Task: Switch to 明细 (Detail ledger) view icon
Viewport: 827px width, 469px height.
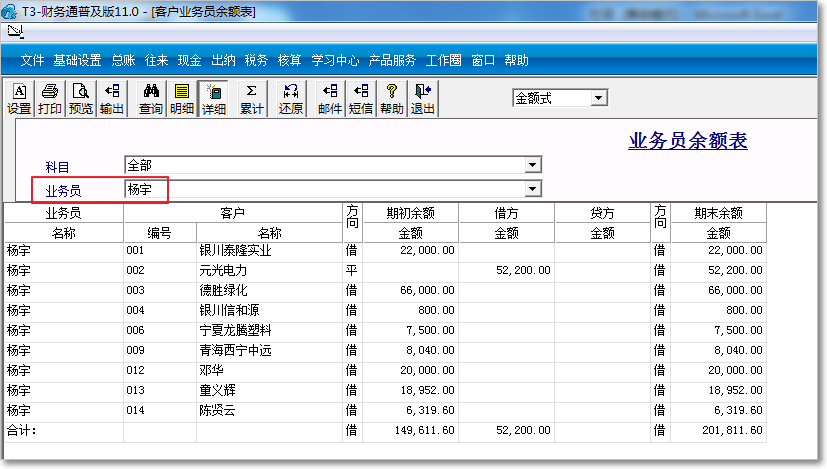Action: pyautogui.click(x=182, y=98)
